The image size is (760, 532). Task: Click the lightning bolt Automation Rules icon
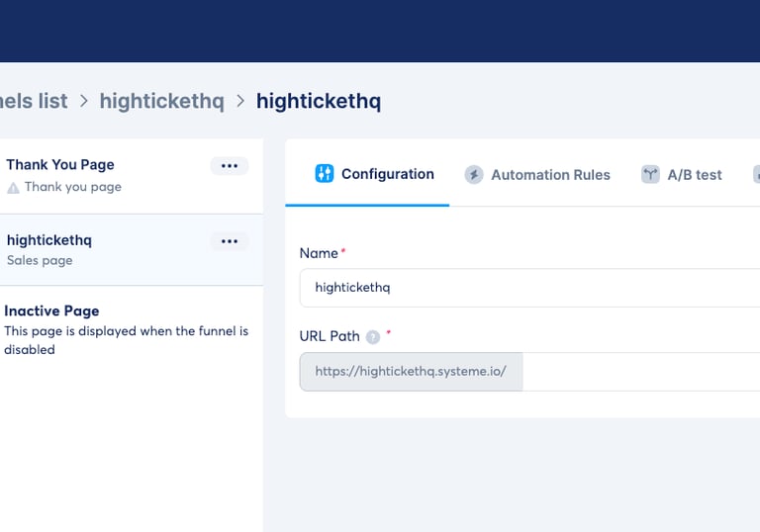pos(474,175)
